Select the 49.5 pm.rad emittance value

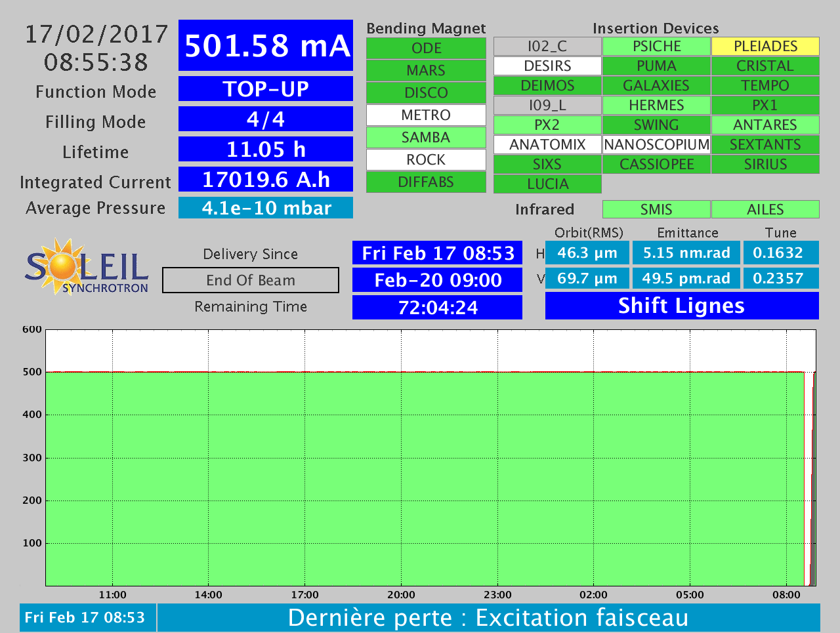[686, 278]
